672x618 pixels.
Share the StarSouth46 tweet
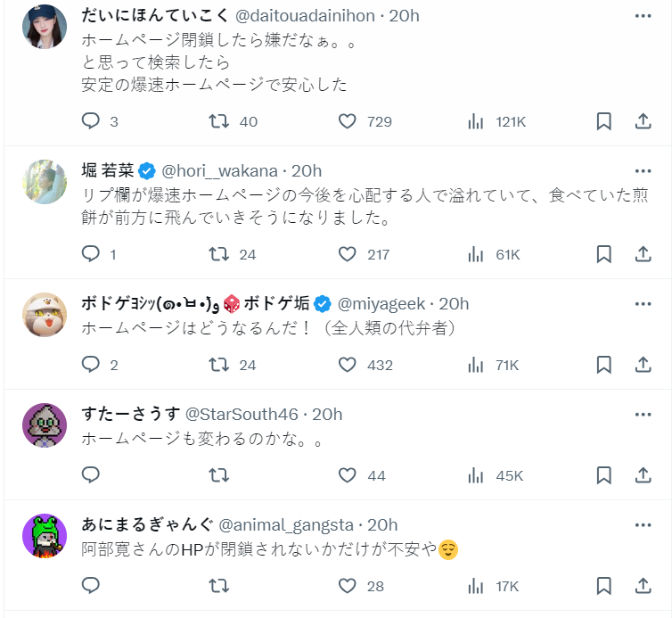[643, 475]
